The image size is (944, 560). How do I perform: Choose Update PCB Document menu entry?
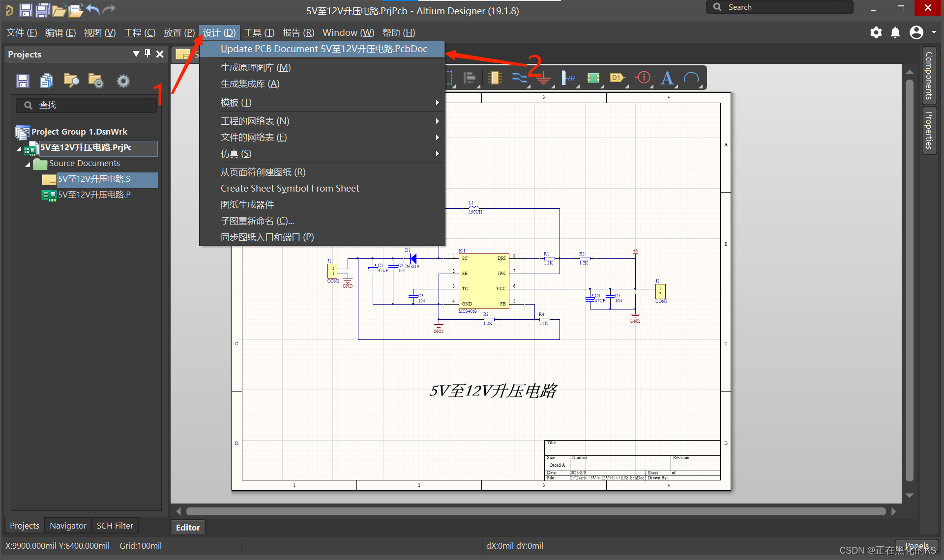324,49
